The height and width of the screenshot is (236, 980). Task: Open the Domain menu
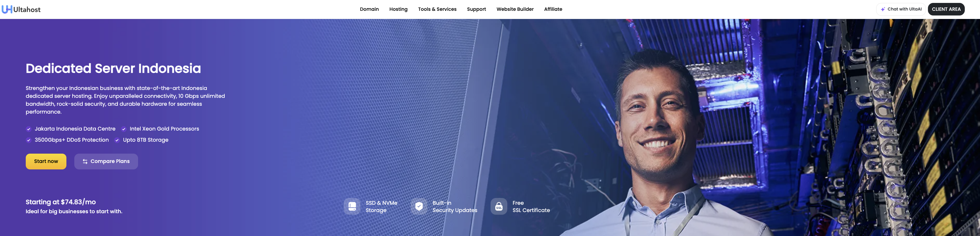pyautogui.click(x=369, y=9)
